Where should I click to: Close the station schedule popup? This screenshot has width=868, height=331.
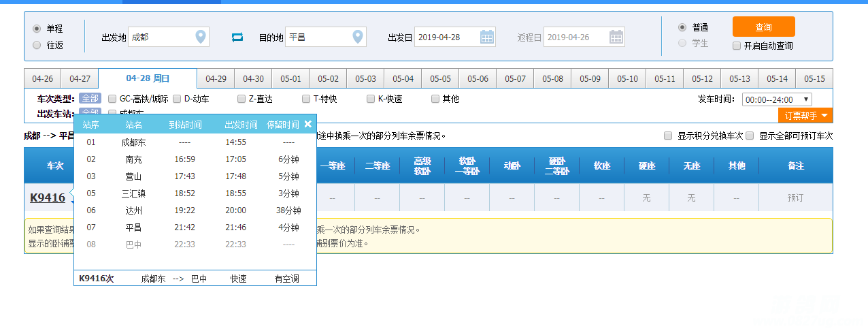click(308, 124)
